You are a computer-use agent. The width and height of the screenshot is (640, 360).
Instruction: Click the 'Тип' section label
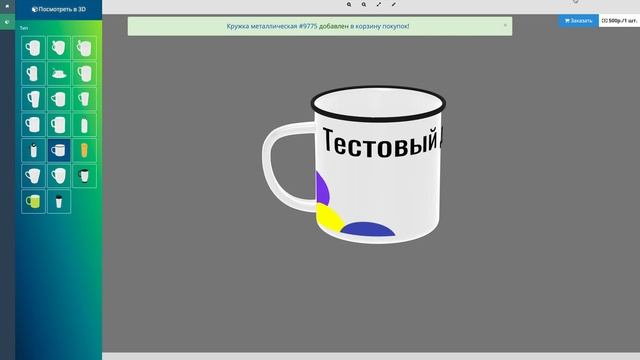pyautogui.click(x=24, y=28)
